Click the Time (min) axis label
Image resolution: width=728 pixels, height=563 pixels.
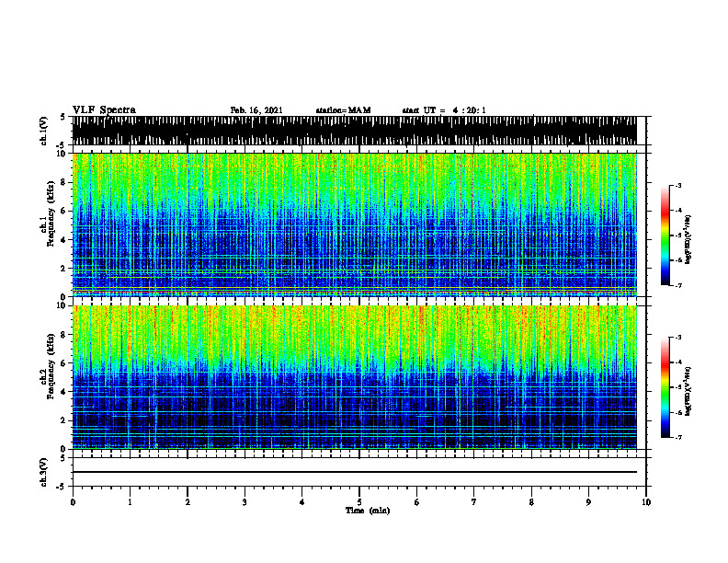click(368, 511)
